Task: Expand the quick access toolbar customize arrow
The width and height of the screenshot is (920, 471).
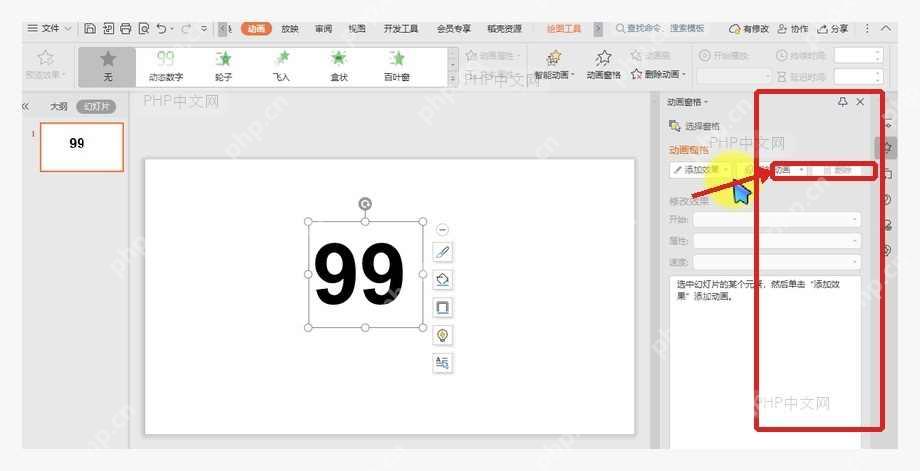Action: [204, 28]
